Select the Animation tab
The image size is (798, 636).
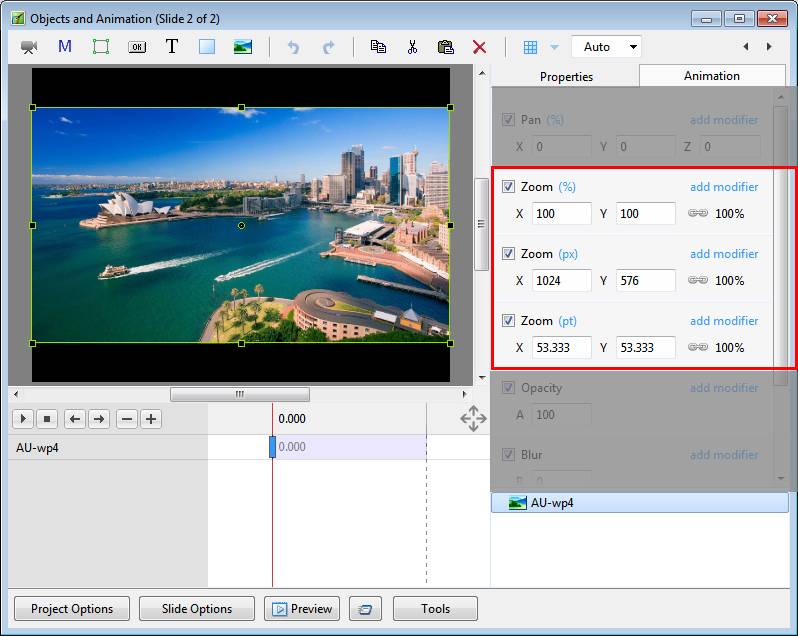click(712, 76)
